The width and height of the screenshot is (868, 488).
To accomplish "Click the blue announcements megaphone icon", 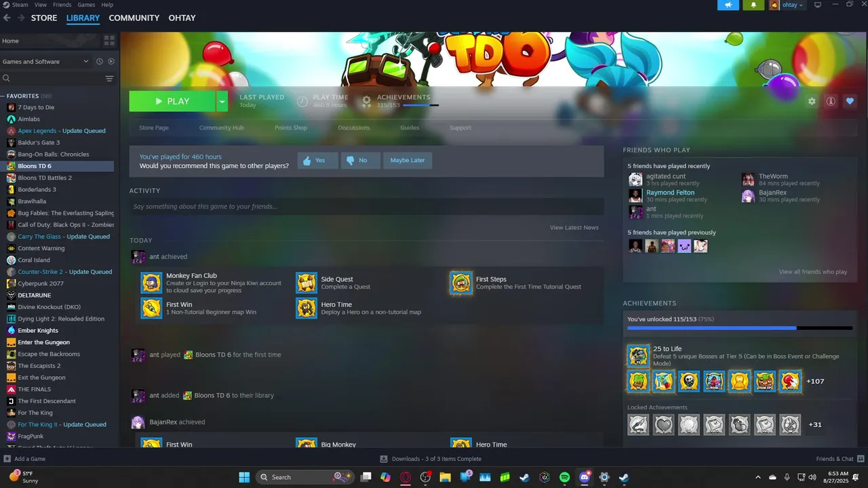I will pos(728,5).
